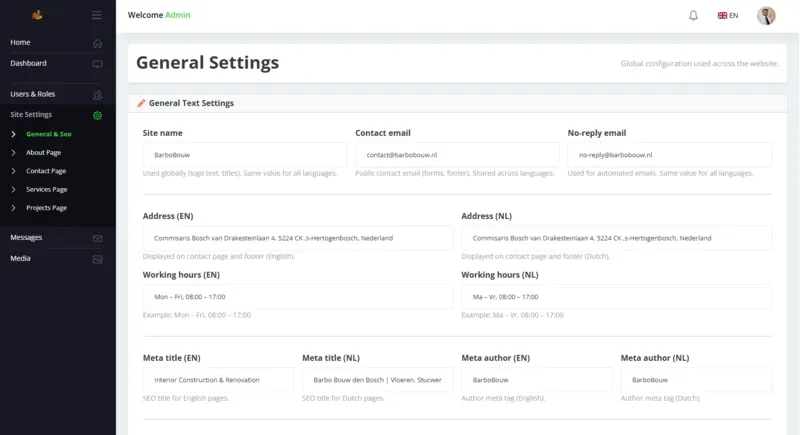Click the Home house icon
Viewport: 800px width, 435px height.
[97, 43]
